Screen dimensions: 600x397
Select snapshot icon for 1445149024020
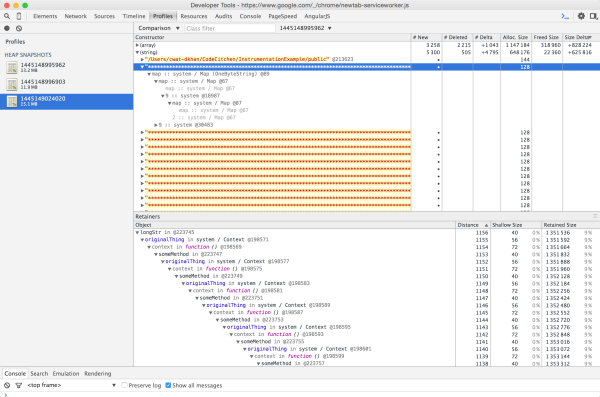[x=12, y=101]
